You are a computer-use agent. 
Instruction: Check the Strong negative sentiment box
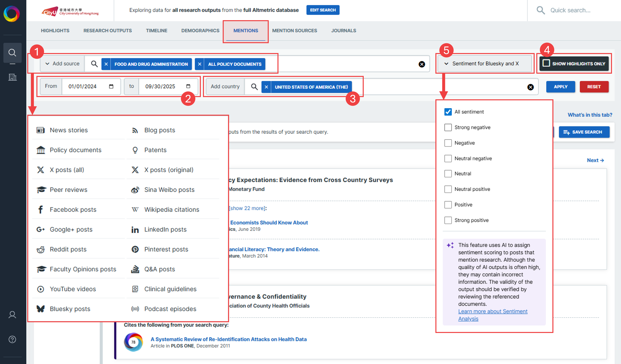coord(448,127)
